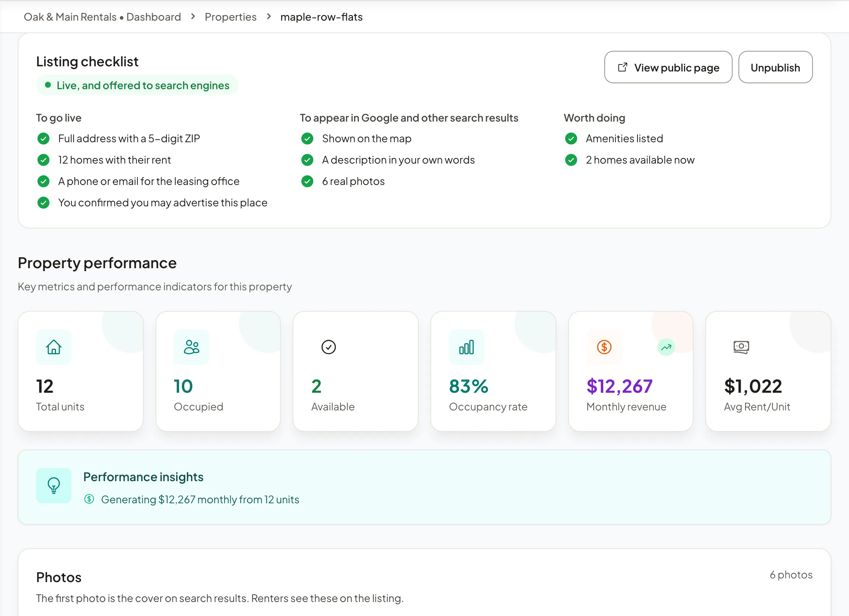
Task: Click the green check next to Amenities listed
Action: pos(571,139)
